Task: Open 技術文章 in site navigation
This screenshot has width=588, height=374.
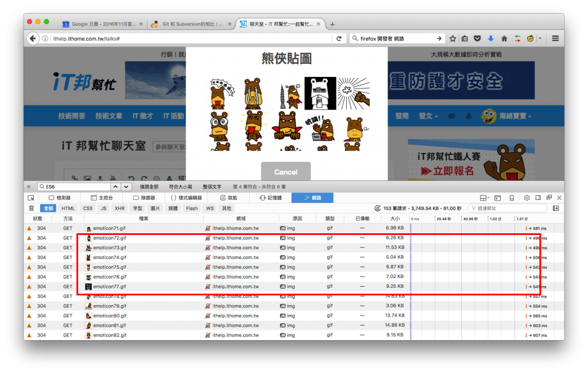Action: point(109,116)
